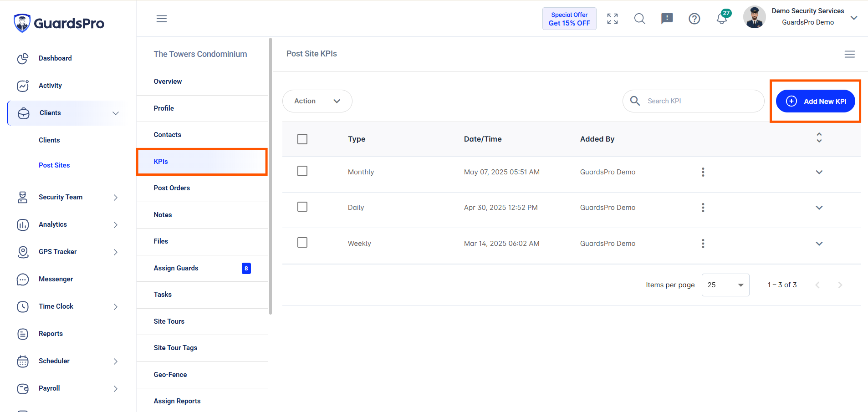Select all KPIs with header checkbox
Screen dimensions: 868x412
(302, 139)
